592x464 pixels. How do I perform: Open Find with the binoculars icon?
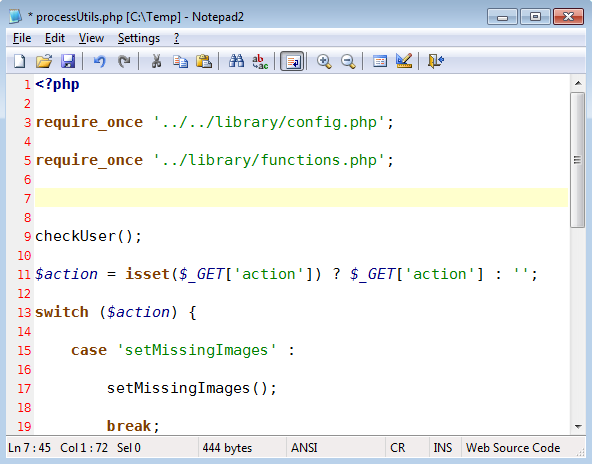(x=236, y=61)
